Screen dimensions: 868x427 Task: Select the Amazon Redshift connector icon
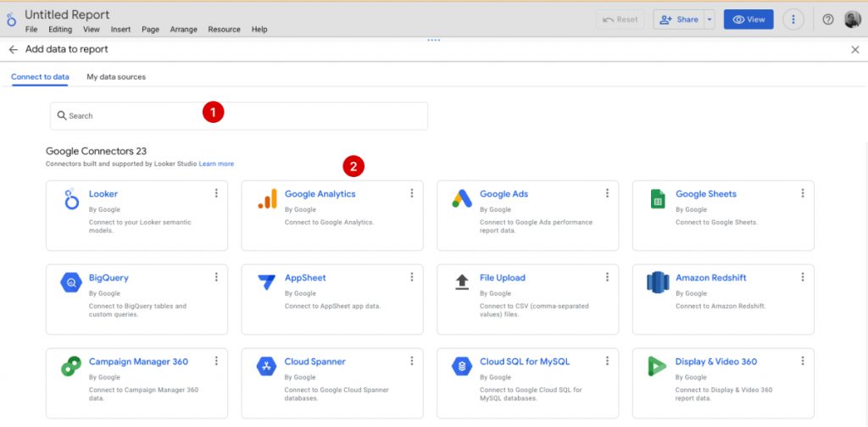click(658, 283)
